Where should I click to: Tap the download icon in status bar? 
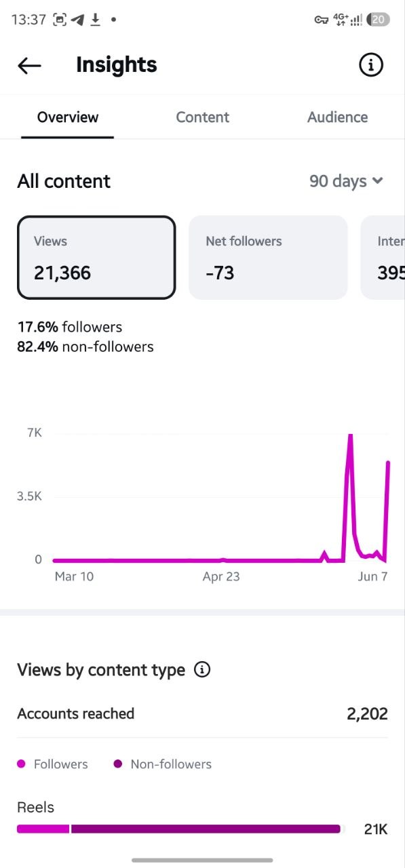tap(96, 20)
